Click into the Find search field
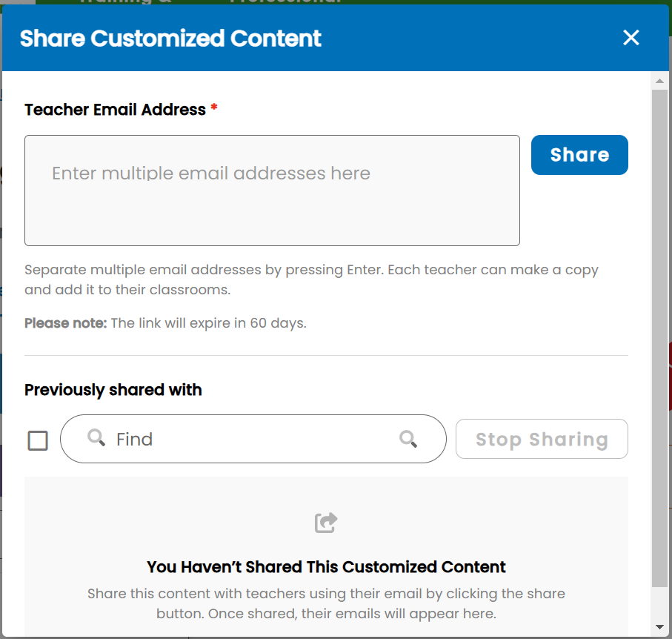Viewport: 672px width, 639px height. coord(253,439)
